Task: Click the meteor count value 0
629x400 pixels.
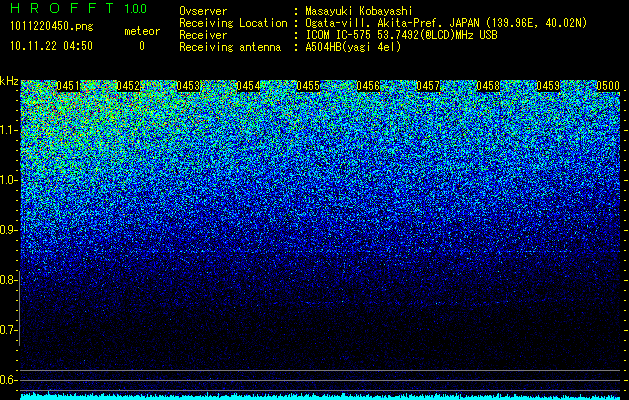Action: [x=142, y=46]
